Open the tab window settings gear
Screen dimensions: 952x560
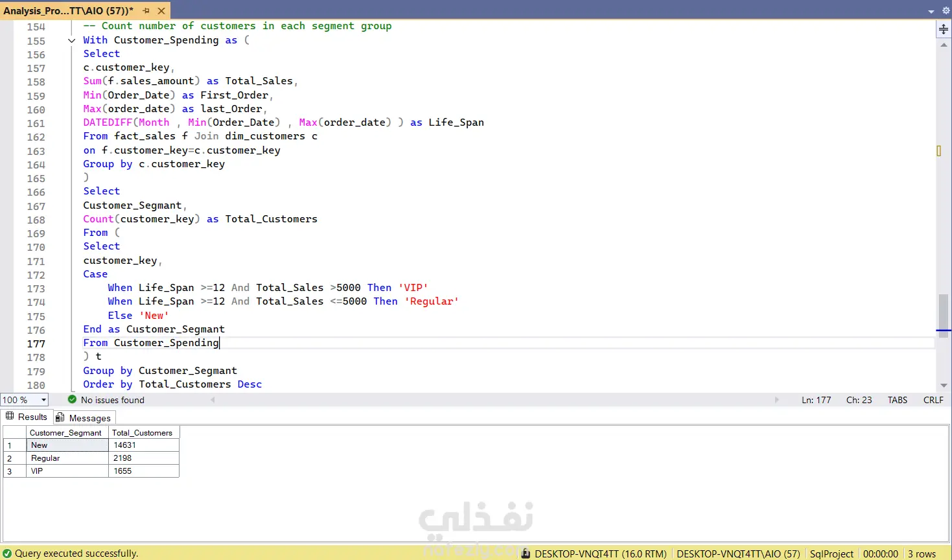tap(946, 10)
